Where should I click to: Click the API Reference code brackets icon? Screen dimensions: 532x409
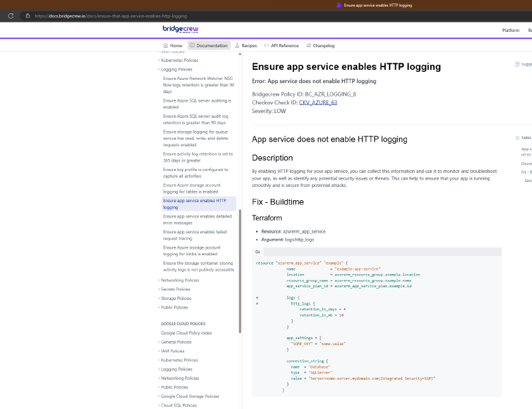coord(267,46)
